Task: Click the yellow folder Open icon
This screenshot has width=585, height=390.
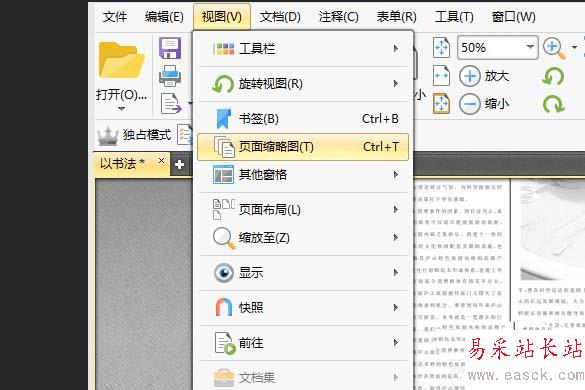Action: click(x=121, y=60)
